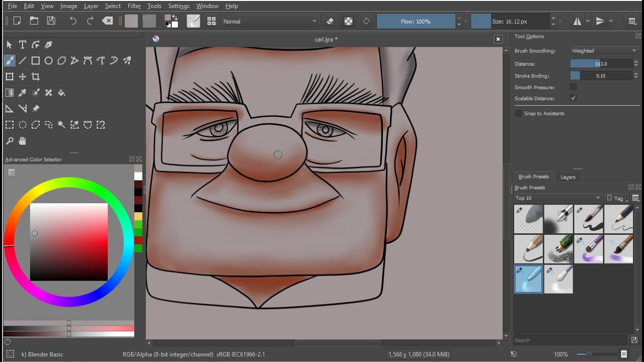Image resolution: width=644 pixels, height=362 pixels.
Task: Open the brush preset chooser
Action: coord(211,21)
